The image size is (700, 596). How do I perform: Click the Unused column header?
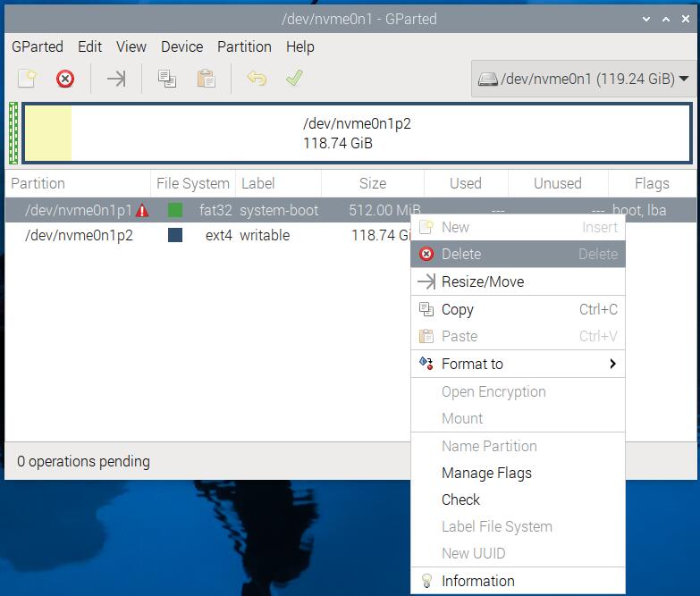coord(558,183)
